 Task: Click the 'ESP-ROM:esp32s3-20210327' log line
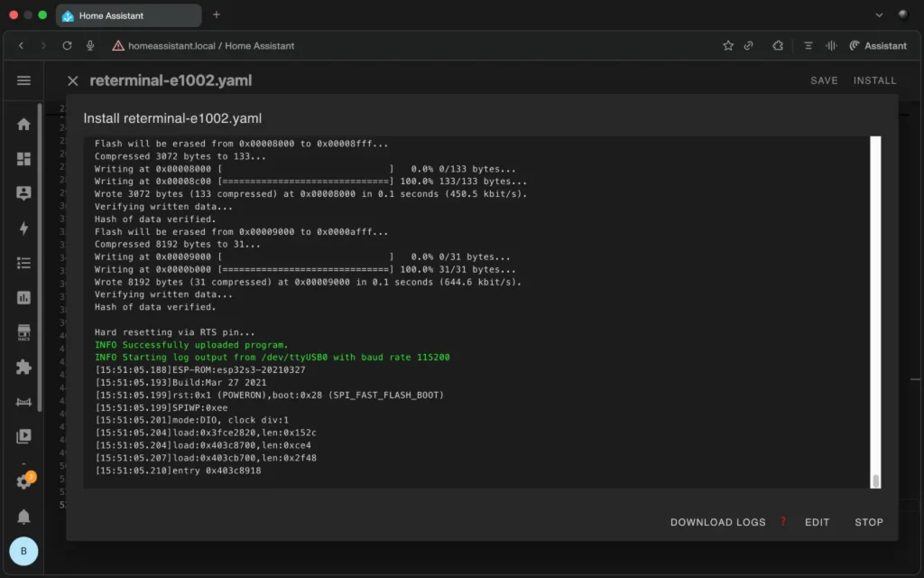tap(200, 369)
